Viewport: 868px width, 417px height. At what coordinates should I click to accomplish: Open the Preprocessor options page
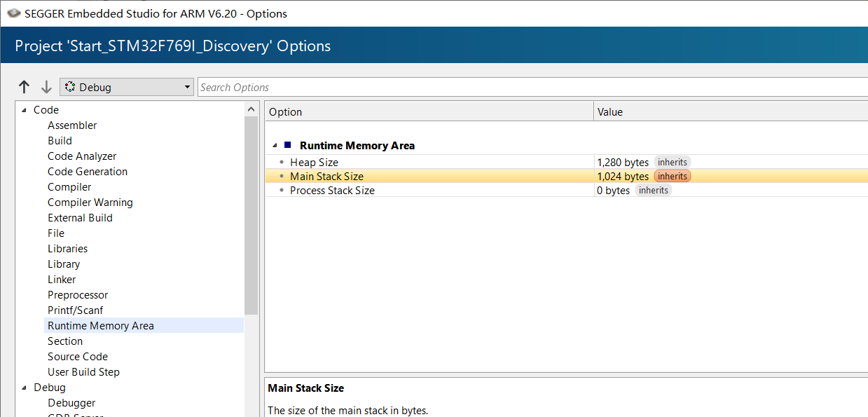click(x=78, y=294)
